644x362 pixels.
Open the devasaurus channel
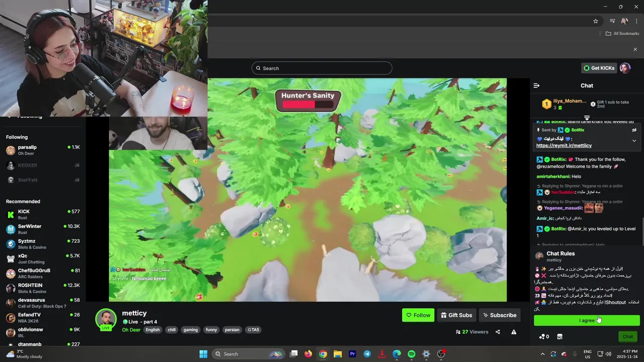[43, 303]
